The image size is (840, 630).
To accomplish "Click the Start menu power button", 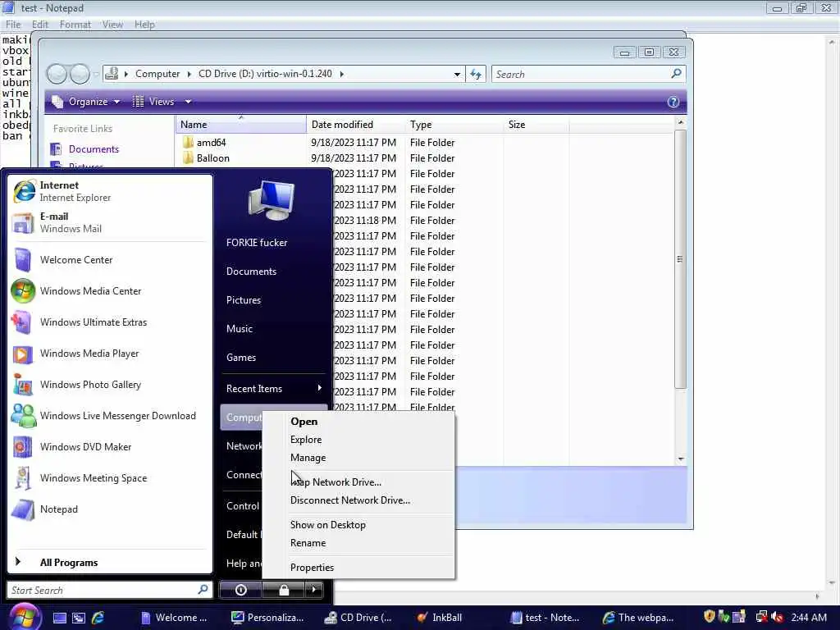I will (x=240, y=590).
